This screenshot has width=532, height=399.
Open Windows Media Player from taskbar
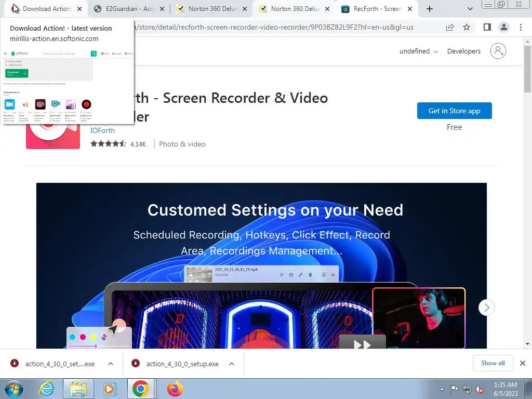110,389
